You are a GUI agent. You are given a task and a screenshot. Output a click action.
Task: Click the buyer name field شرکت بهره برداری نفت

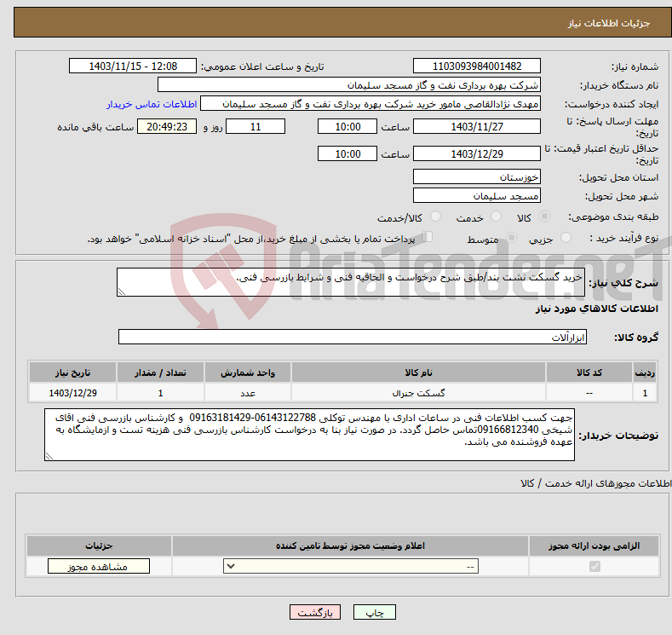click(x=349, y=85)
